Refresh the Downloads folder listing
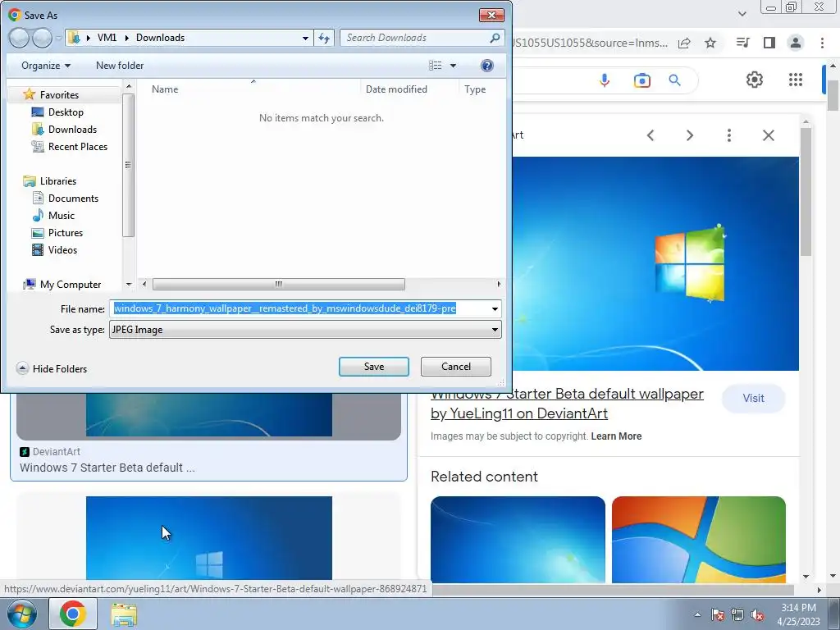The image size is (840, 630). [x=323, y=38]
